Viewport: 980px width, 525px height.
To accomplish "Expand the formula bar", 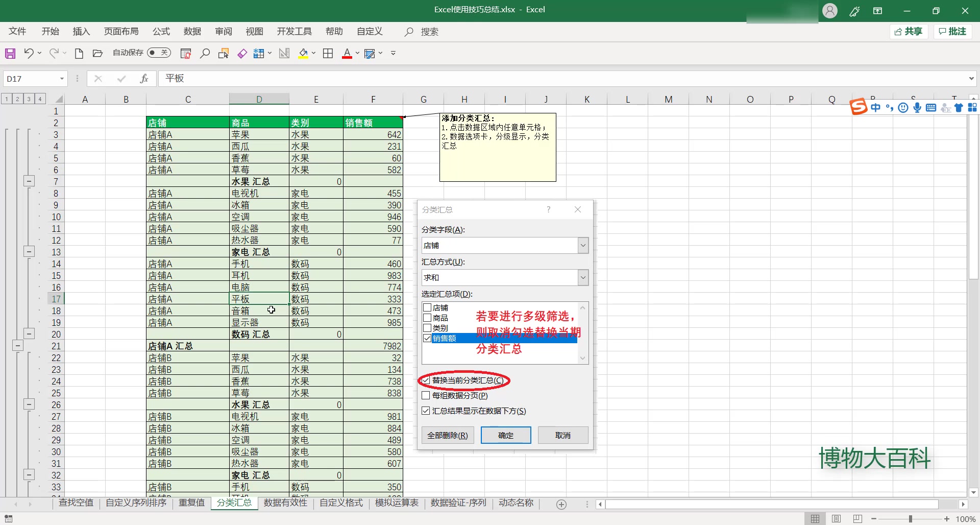I will pos(971,79).
